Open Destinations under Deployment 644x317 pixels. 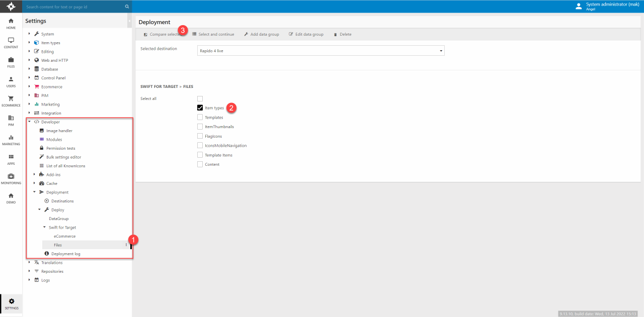click(x=62, y=201)
